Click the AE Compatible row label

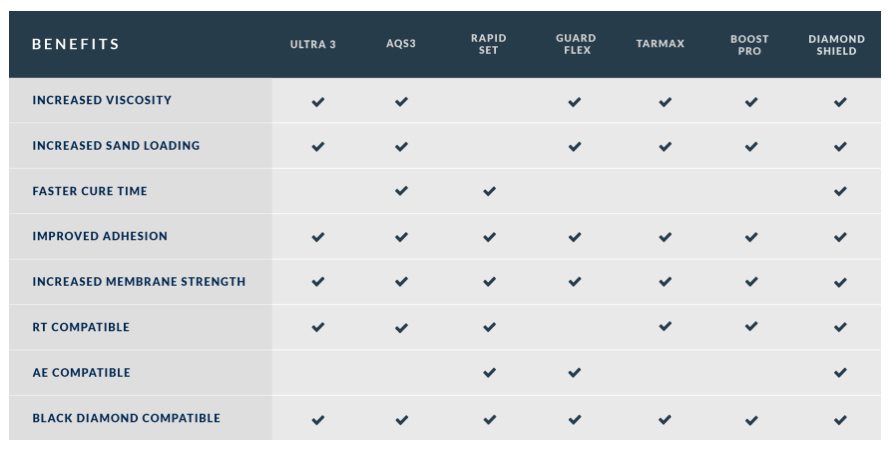(x=82, y=373)
